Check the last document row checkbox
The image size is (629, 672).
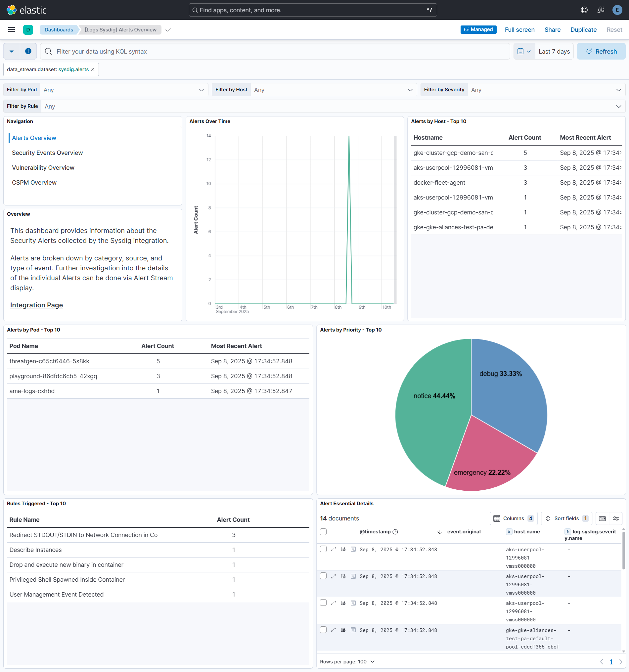(x=323, y=630)
